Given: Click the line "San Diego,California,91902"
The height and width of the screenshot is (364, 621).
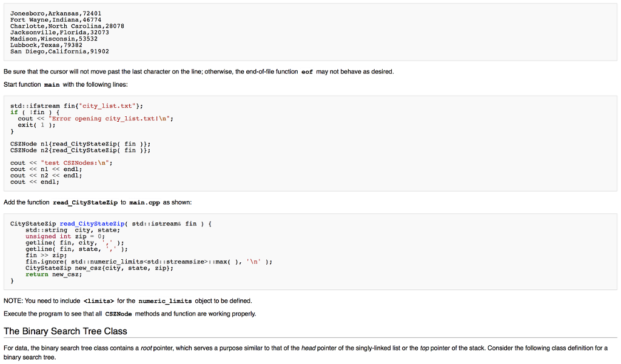Looking at the screenshot, I should pos(59,51).
